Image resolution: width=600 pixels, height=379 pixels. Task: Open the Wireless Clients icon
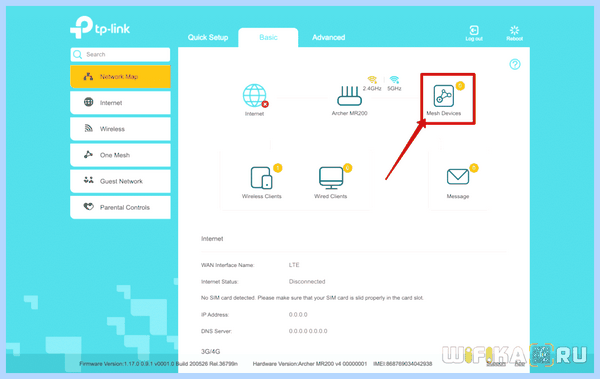[x=261, y=178]
